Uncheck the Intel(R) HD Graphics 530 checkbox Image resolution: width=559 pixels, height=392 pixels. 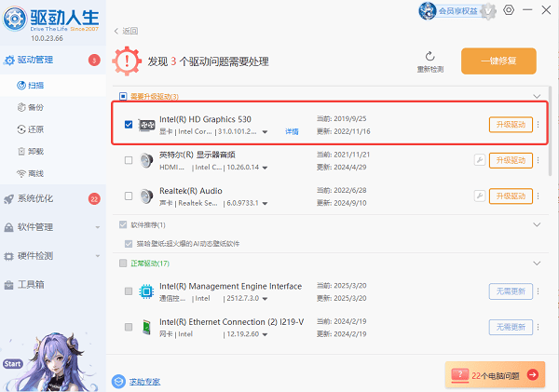coord(129,125)
